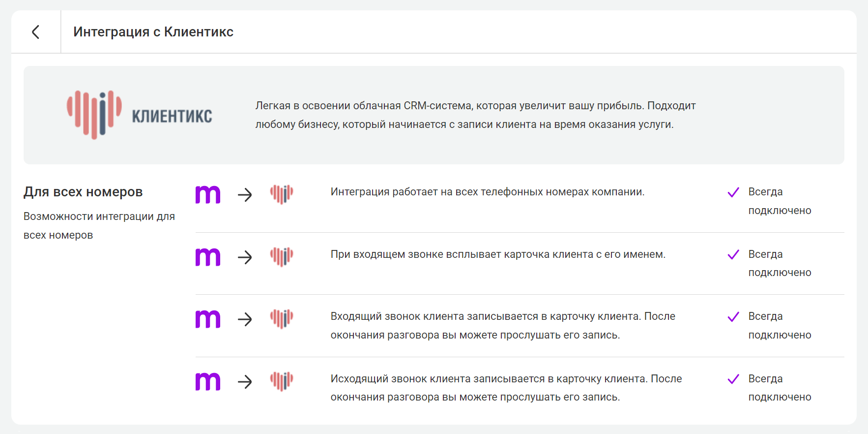Click the 'Интеграция с Клиентикс' page title

click(153, 32)
